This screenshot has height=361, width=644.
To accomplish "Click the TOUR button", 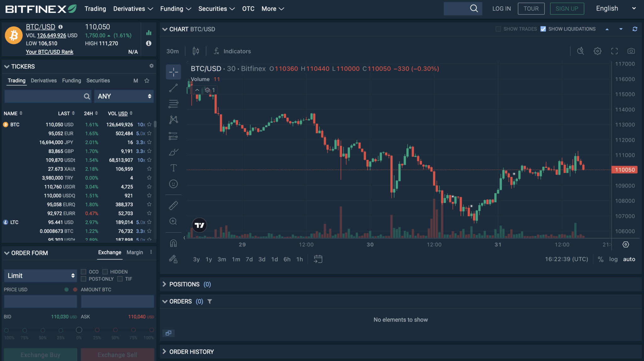I will [531, 8].
